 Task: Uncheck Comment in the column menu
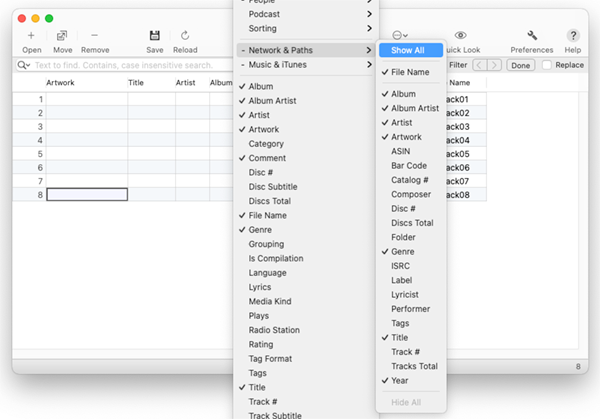[306, 158]
